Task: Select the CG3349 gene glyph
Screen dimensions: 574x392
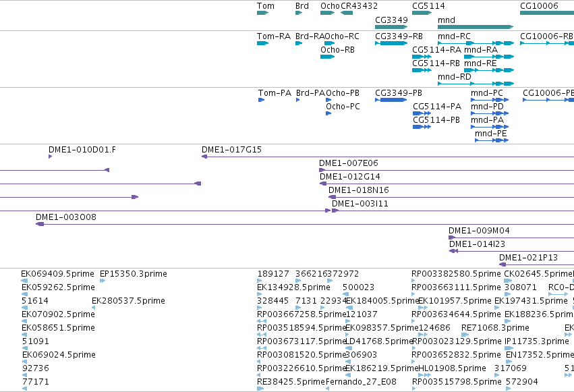Action: tap(391, 27)
